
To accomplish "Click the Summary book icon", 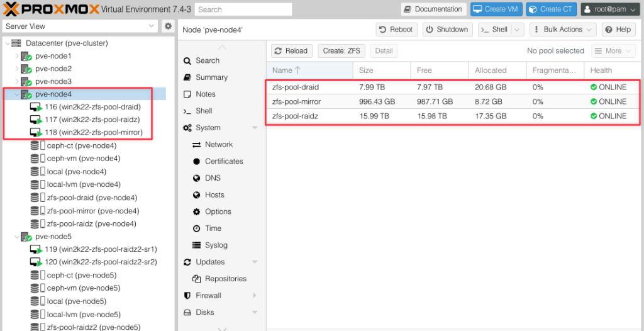I will [187, 77].
